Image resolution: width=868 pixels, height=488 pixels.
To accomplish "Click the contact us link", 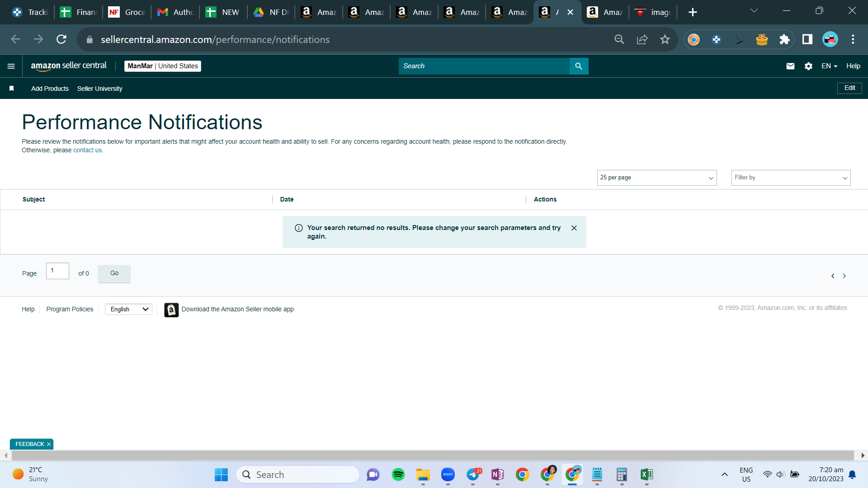I will point(88,150).
